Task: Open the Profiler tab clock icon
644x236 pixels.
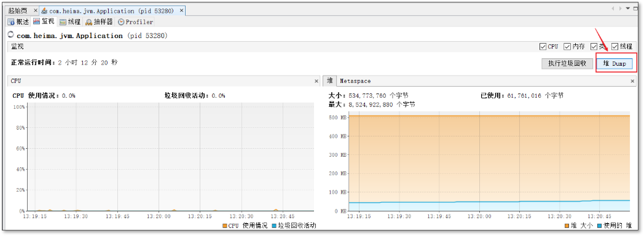Action: 121,22
